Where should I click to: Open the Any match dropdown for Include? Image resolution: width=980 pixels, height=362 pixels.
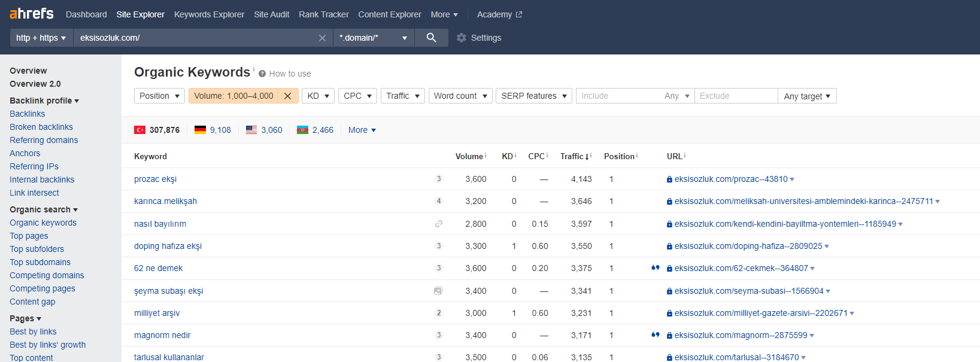click(x=677, y=96)
